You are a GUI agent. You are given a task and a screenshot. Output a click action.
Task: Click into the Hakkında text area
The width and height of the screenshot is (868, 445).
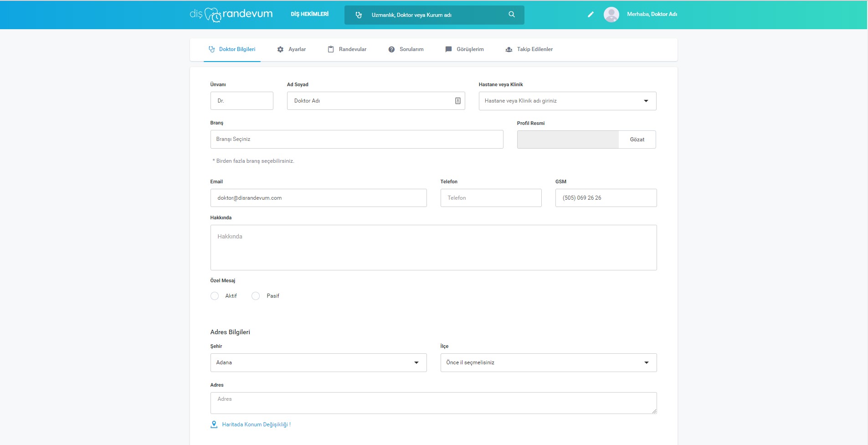433,248
